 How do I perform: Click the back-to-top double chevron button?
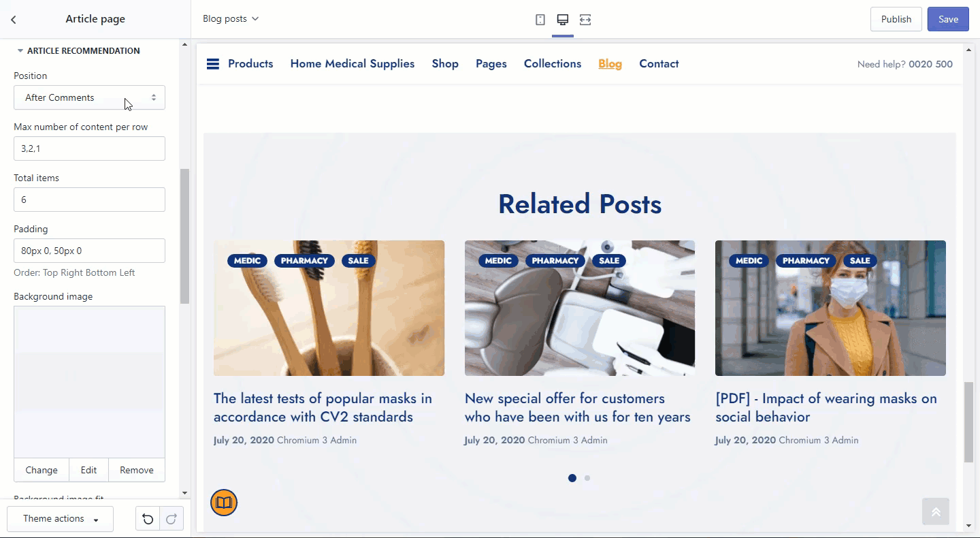tap(936, 511)
